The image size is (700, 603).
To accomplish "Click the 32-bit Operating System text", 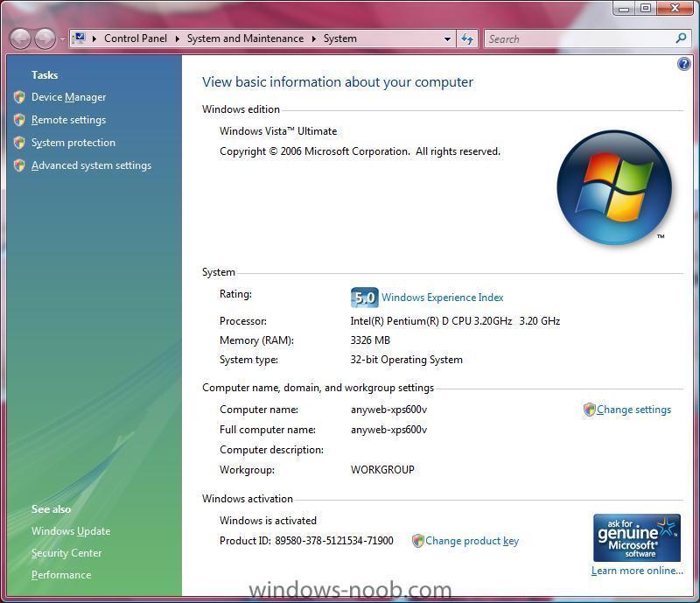I will coord(406,360).
